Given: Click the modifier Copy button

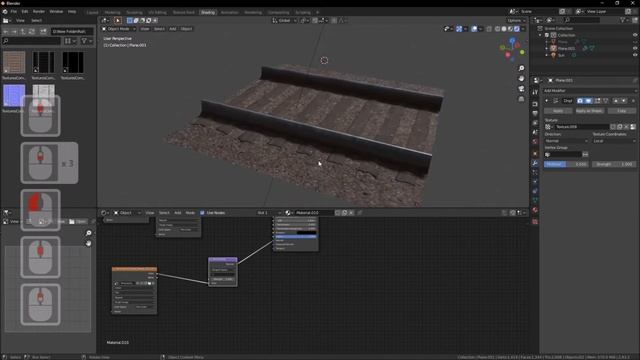Looking at the screenshot, I should click(x=622, y=111).
